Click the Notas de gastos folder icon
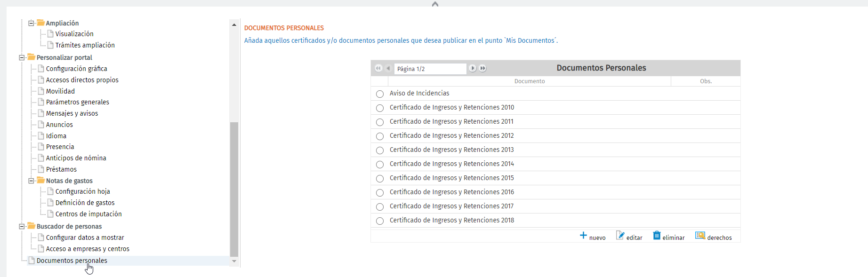The width and height of the screenshot is (868, 277). 41,180
